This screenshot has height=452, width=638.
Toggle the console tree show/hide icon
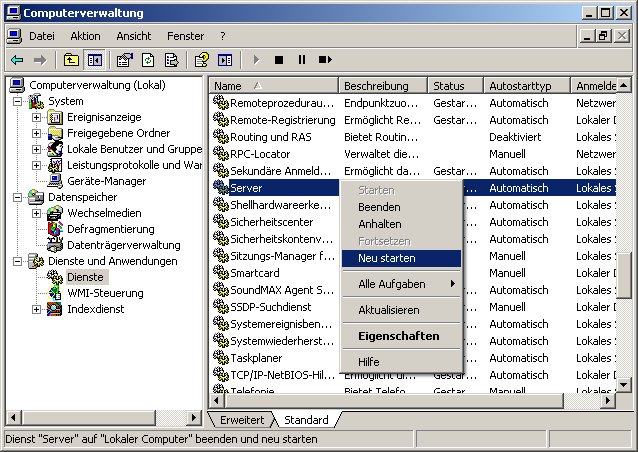(x=94, y=60)
